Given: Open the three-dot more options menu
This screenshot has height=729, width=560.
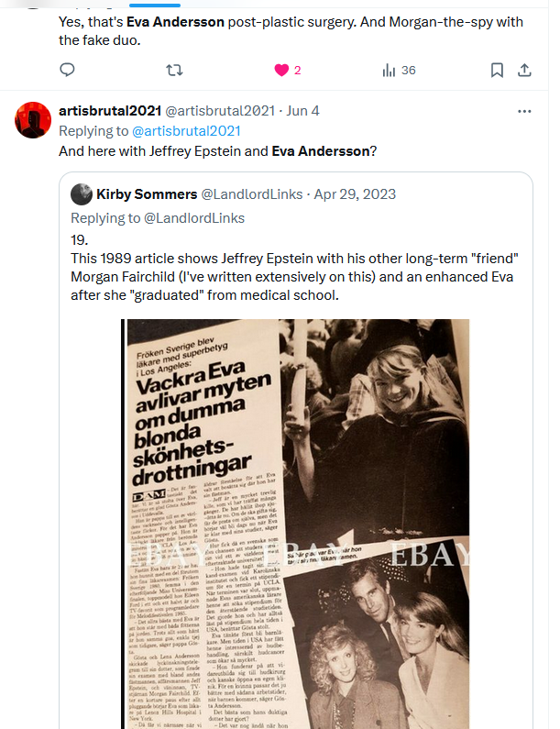Looking at the screenshot, I should (x=524, y=111).
